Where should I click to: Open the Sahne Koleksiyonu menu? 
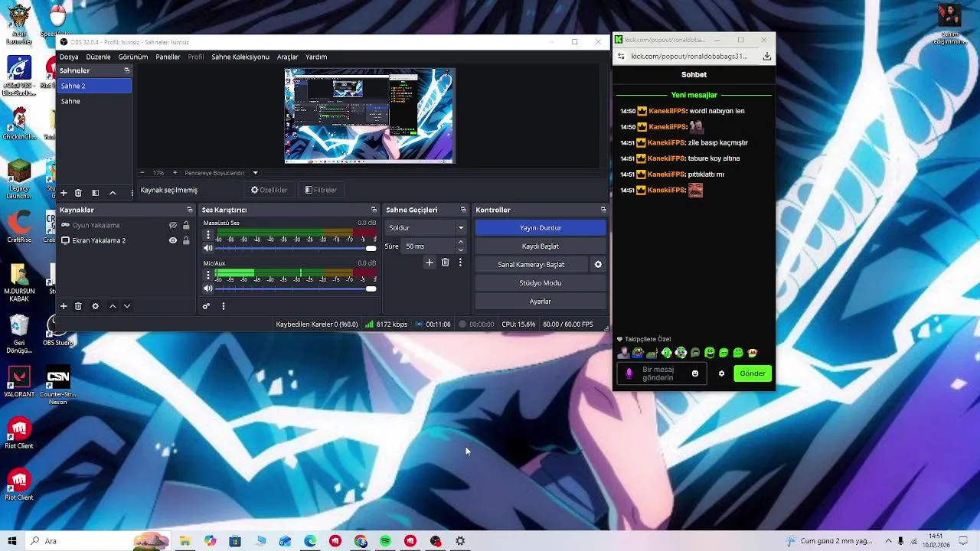point(240,57)
